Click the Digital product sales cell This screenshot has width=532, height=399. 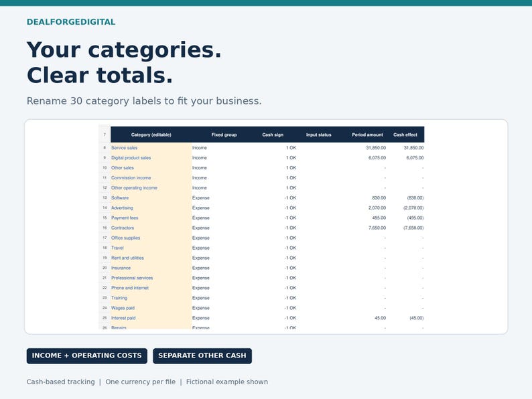(151, 157)
